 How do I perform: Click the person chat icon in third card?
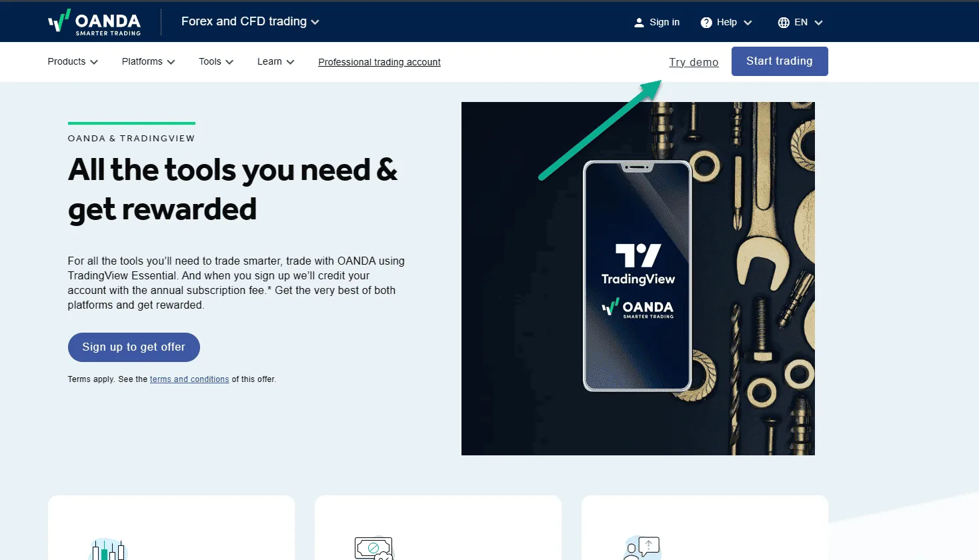[642, 548]
